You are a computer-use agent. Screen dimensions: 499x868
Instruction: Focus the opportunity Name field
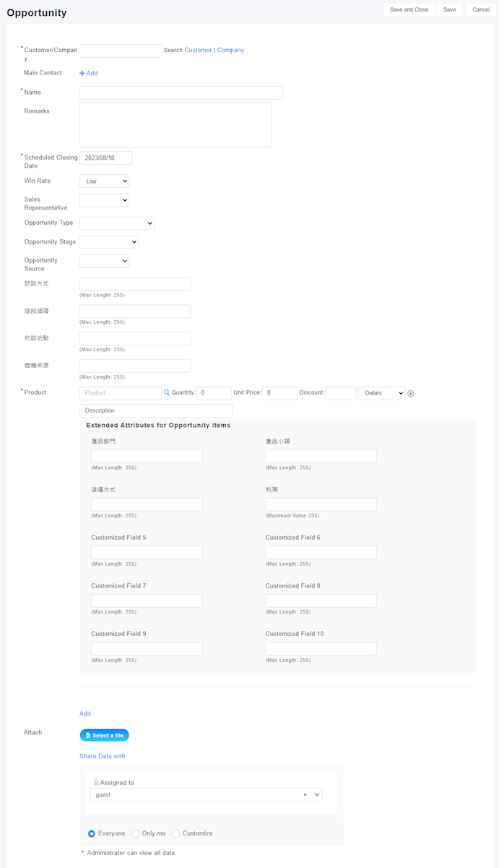coord(181,93)
